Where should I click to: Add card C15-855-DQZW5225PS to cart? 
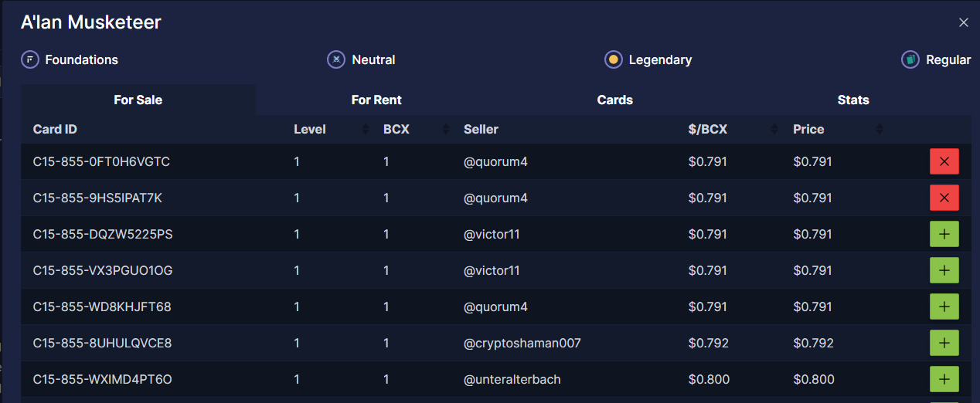(944, 234)
